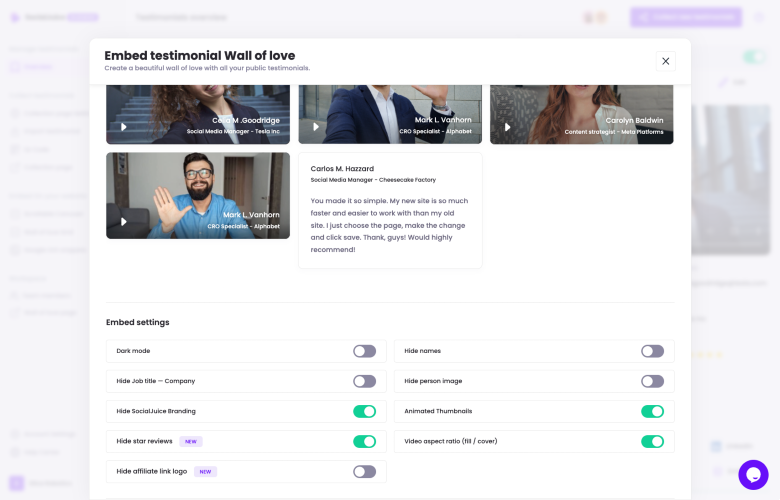
Task: Click the Carlos M. Hazzard name text
Action: point(342,169)
